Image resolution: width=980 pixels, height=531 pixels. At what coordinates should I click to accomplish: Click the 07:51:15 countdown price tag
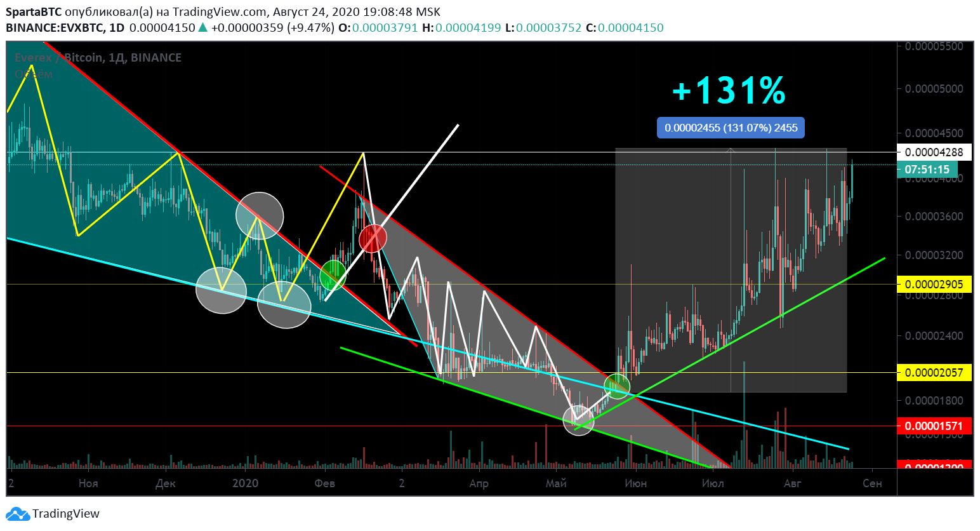[927, 170]
